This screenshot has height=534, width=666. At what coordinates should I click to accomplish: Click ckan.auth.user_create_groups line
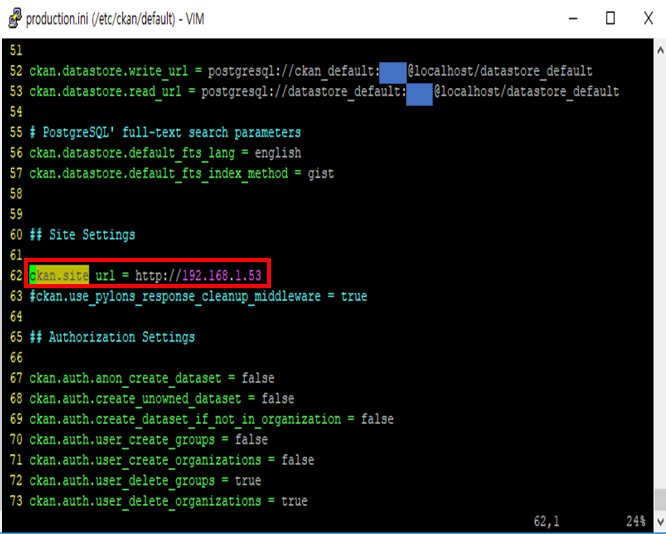point(148,439)
